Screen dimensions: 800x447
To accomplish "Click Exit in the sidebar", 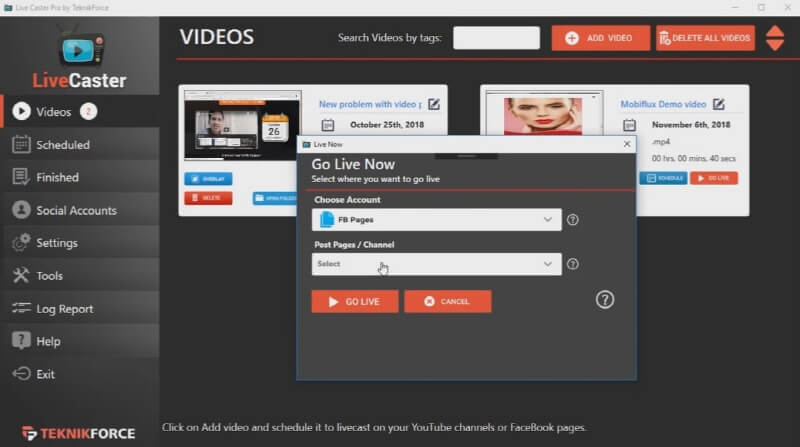I will [81, 374].
